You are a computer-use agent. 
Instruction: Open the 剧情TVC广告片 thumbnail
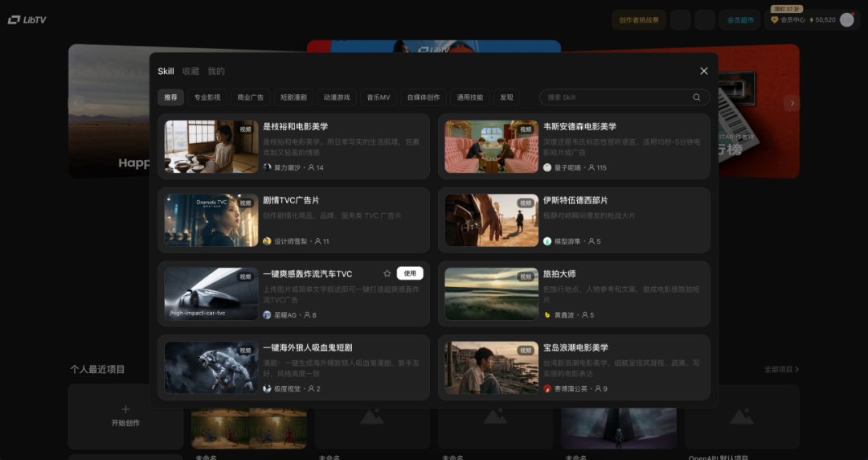(x=211, y=220)
